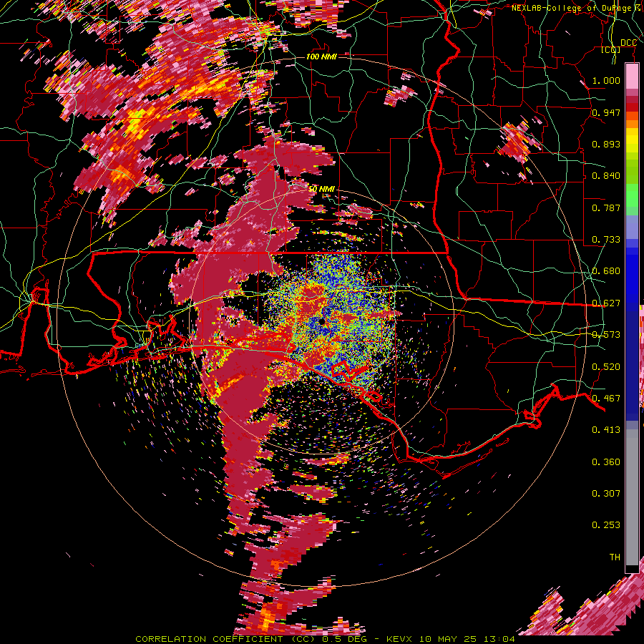Click the 0.840 scale value
This screenshot has width=644, height=644.
pyautogui.click(x=606, y=175)
